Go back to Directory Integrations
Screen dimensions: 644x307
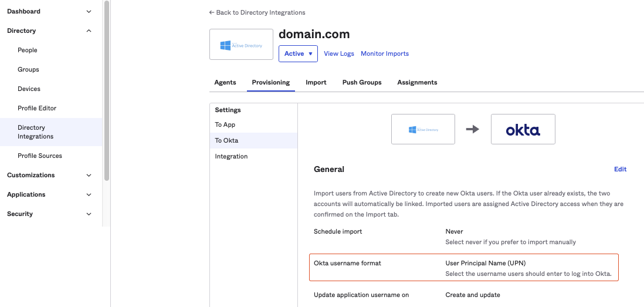pos(257,12)
